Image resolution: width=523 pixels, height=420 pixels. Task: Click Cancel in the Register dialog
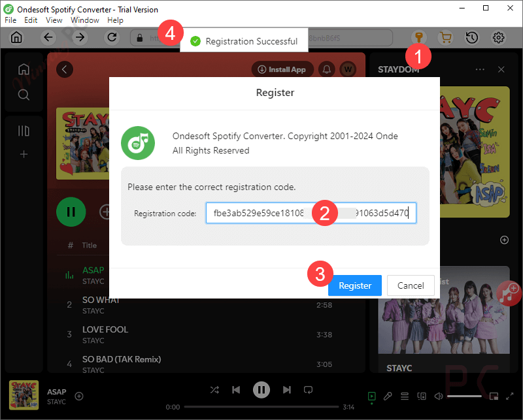[x=411, y=285]
